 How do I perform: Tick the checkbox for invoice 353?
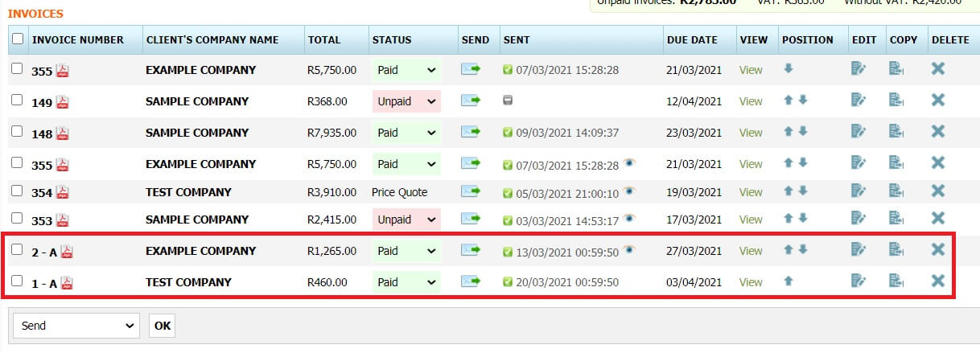click(x=17, y=219)
